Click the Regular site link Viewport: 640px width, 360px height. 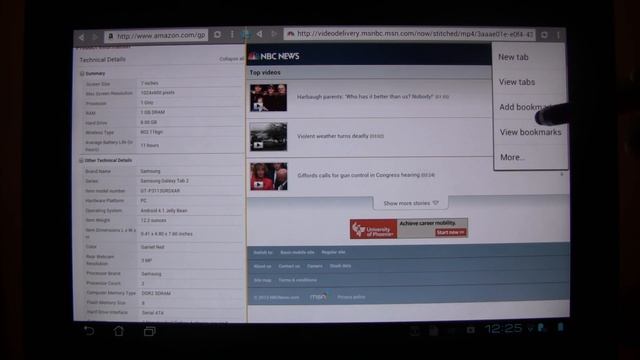[x=333, y=252]
